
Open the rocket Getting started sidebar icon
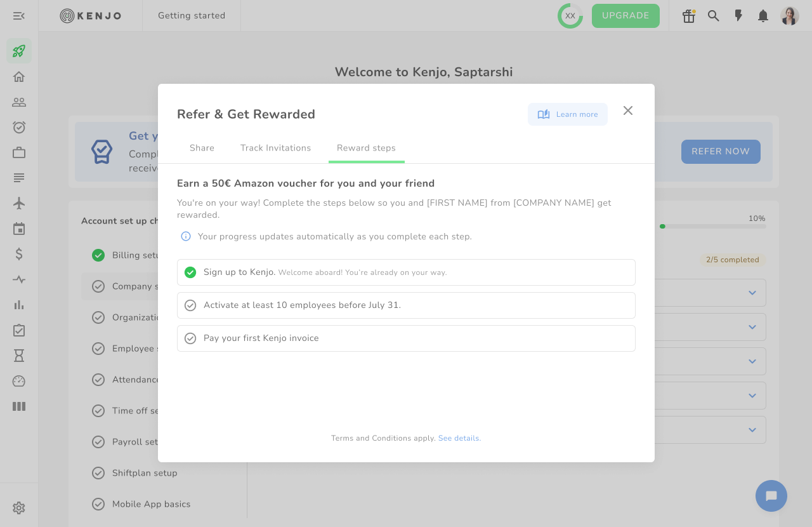(19, 51)
